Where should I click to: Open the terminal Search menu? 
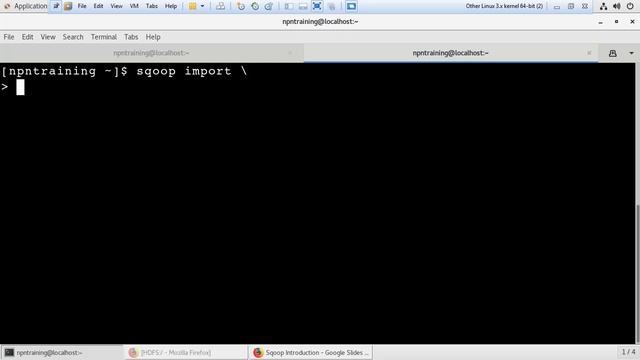[x=73, y=37]
